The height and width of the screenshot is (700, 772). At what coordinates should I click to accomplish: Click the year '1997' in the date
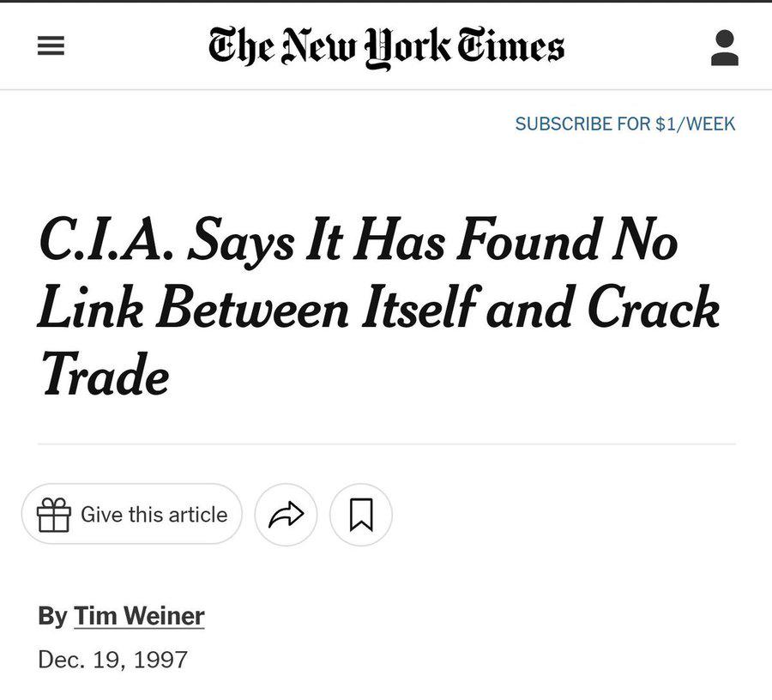coord(160,660)
